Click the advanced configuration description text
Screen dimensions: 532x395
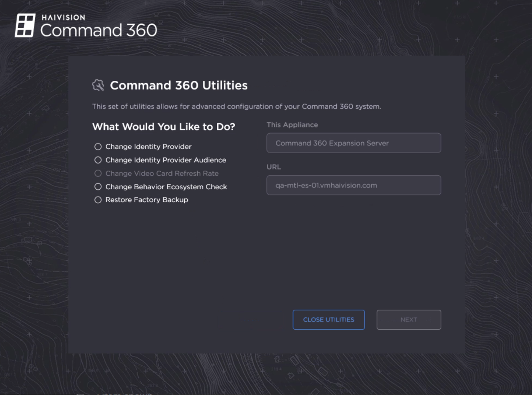(x=236, y=106)
